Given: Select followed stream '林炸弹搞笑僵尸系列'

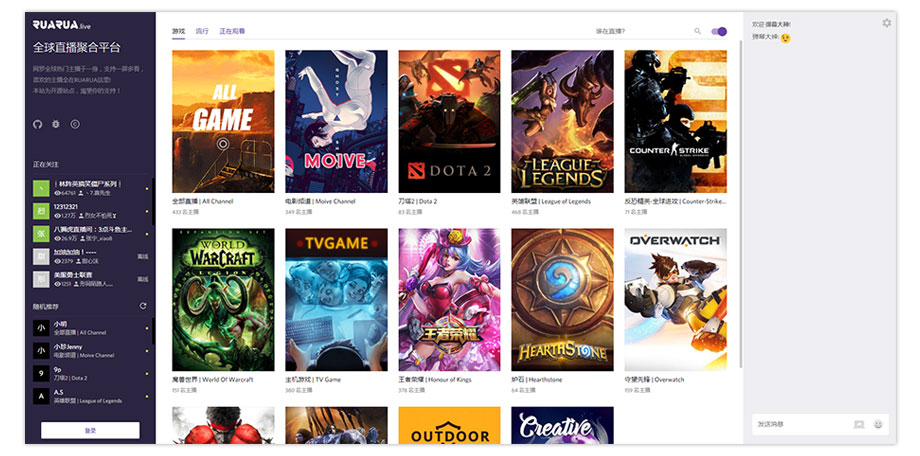Looking at the screenshot, I should pos(90,188).
